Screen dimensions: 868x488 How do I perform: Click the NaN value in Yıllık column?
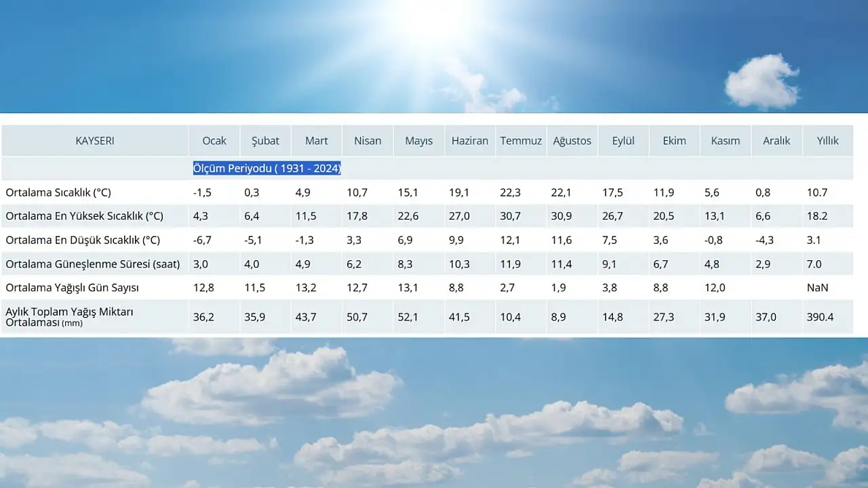[x=817, y=287]
